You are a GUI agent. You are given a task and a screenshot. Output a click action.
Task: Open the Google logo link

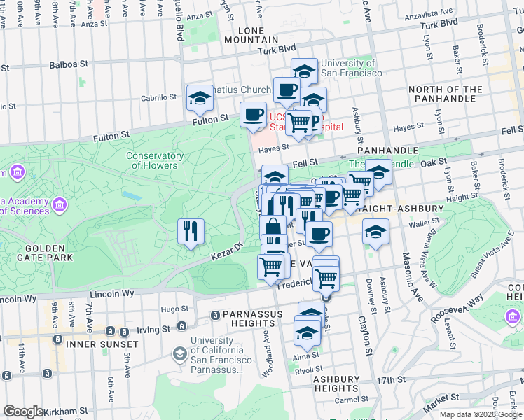(23, 412)
